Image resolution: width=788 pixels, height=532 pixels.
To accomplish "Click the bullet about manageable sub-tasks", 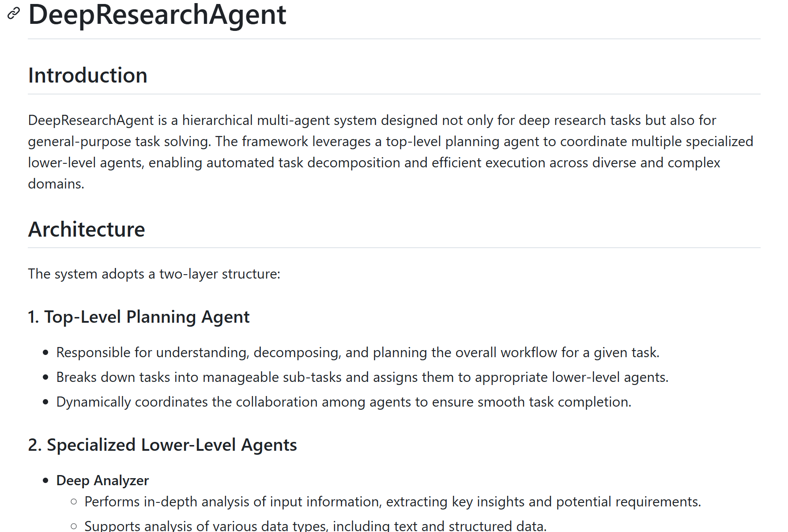I will pyautogui.click(x=362, y=377).
